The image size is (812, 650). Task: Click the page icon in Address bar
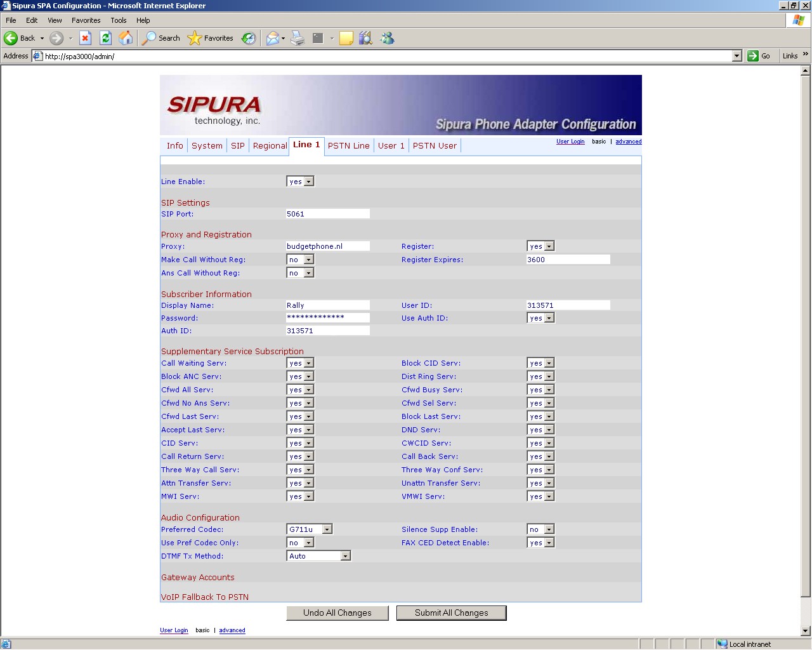37,56
